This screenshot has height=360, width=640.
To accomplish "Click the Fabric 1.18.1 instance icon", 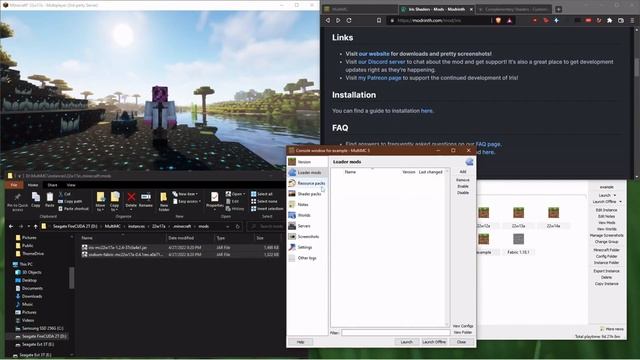I will (518, 239).
